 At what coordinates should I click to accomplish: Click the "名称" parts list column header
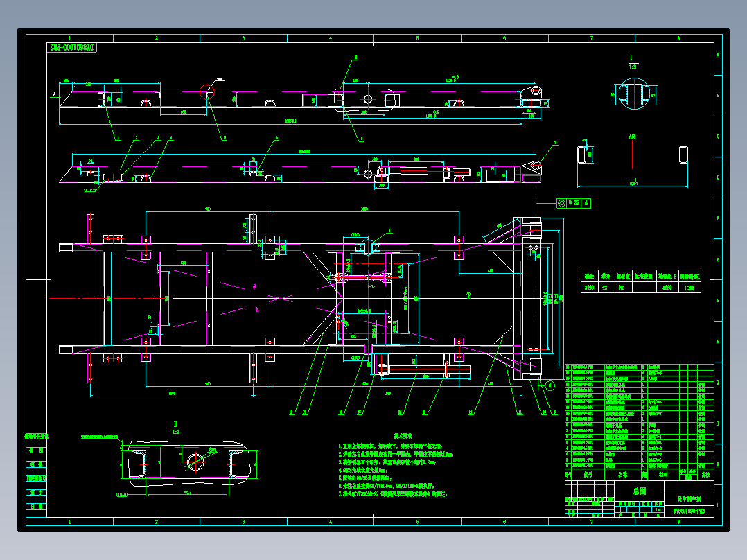(x=623, y=475)
